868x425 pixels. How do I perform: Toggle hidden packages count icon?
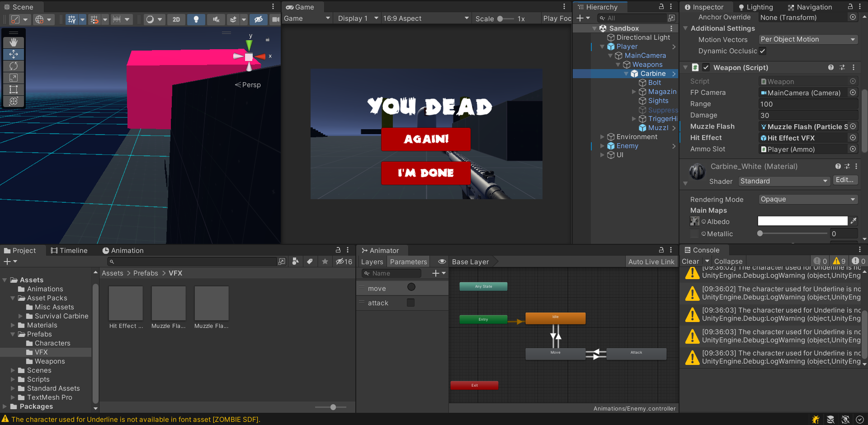click(x=344, y=262)
